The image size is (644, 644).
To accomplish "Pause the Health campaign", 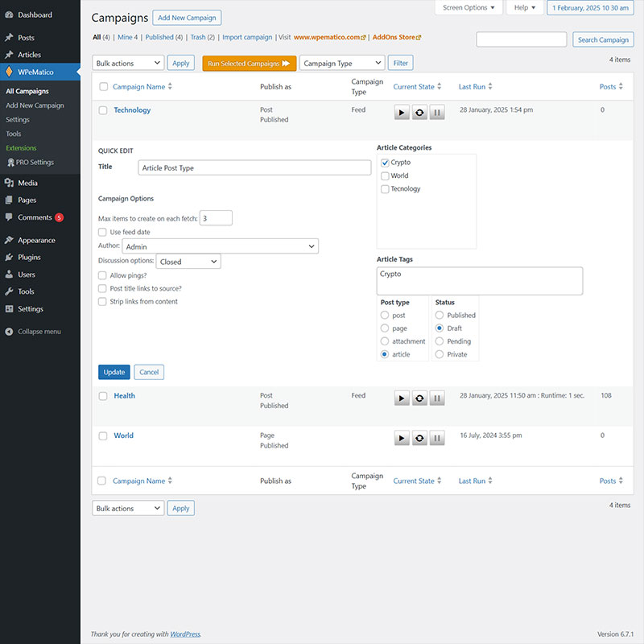I will (436, 398).
